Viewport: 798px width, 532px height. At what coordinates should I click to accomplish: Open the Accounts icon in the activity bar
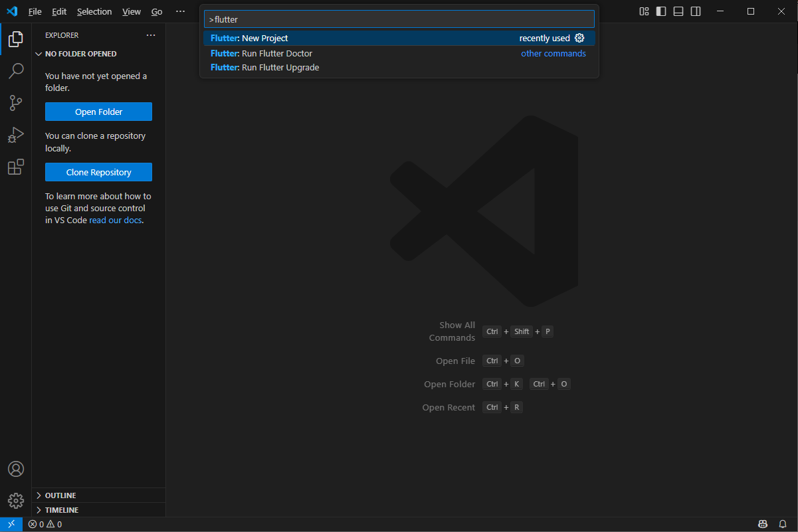[x=15, y=469]
